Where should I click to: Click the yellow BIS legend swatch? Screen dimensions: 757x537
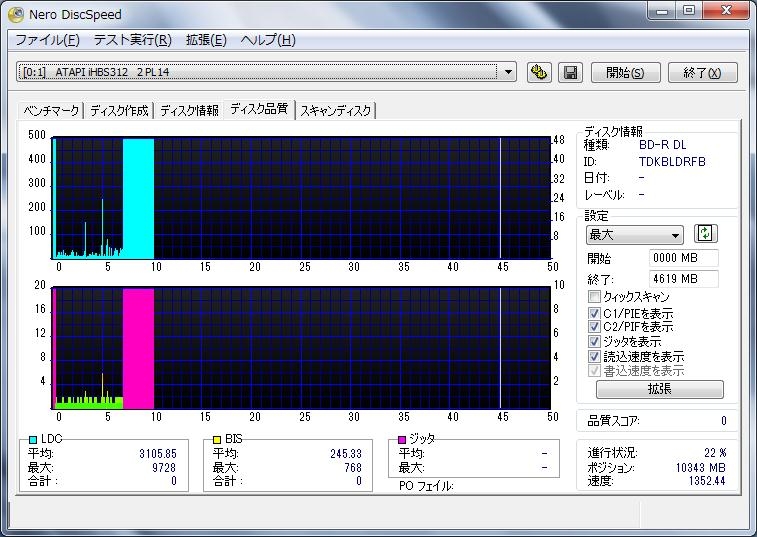click(x=217, y=439)
